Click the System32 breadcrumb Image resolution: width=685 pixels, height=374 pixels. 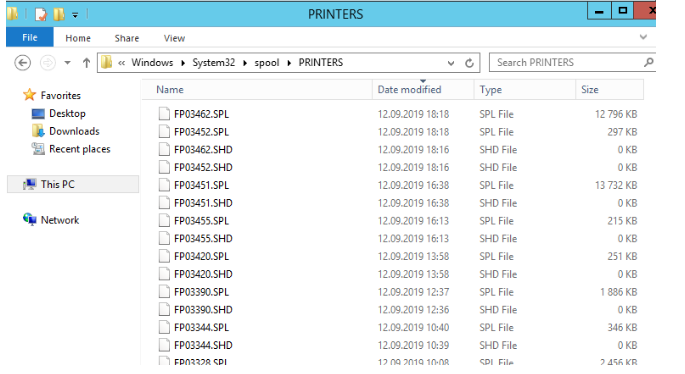(214, 62)
